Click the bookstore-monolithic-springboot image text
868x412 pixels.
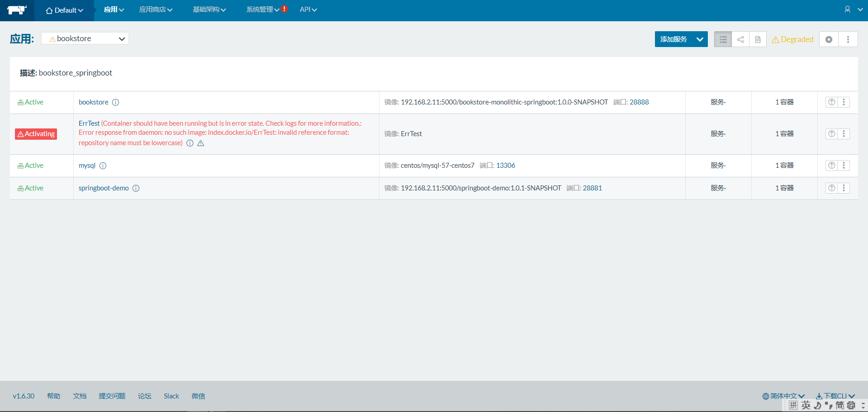pyautogui.click(x=504, y=102)
